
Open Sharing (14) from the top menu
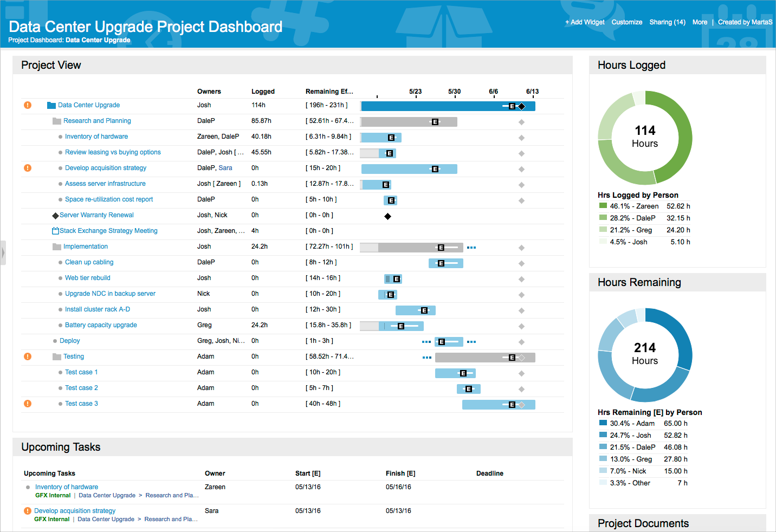(667, 22)
